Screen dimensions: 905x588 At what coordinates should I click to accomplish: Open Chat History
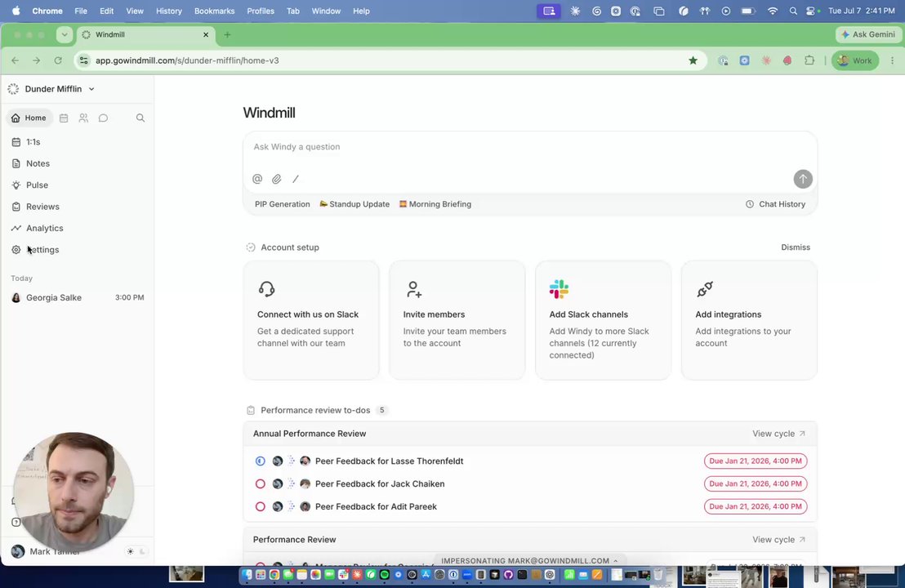[x=775, y=204]
